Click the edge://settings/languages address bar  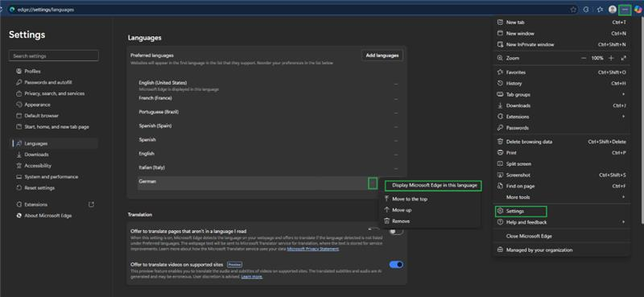pos(287,10)
